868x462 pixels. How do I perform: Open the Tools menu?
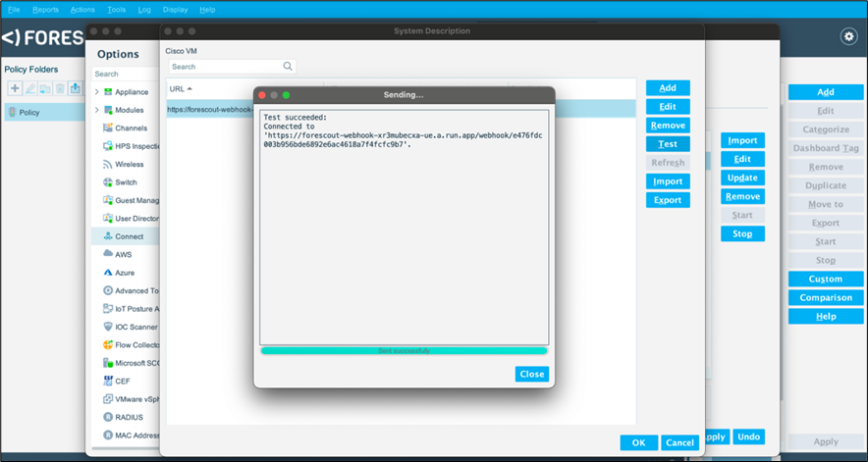click(x=116, y=10)
